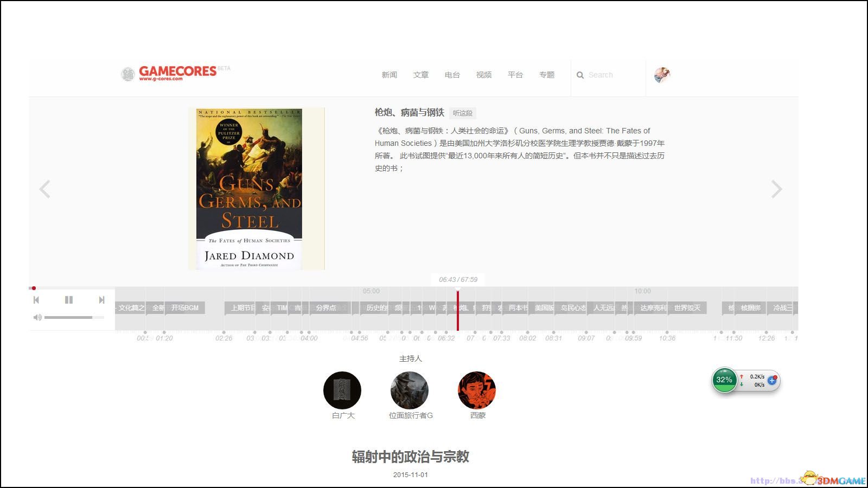The height and width of the screenshot is (488, 868).
Task: Click the search magnifier icon
Action: (x=580, y=75)
